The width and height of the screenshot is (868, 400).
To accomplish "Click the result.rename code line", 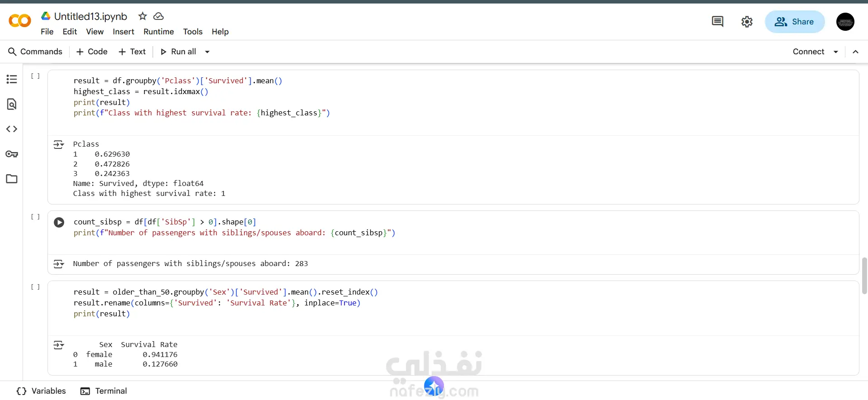I will 217,303.
